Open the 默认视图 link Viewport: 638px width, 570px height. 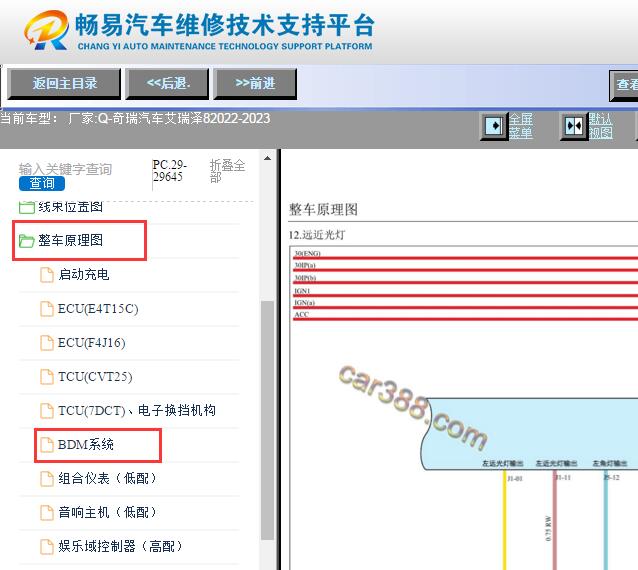(600, 126)
